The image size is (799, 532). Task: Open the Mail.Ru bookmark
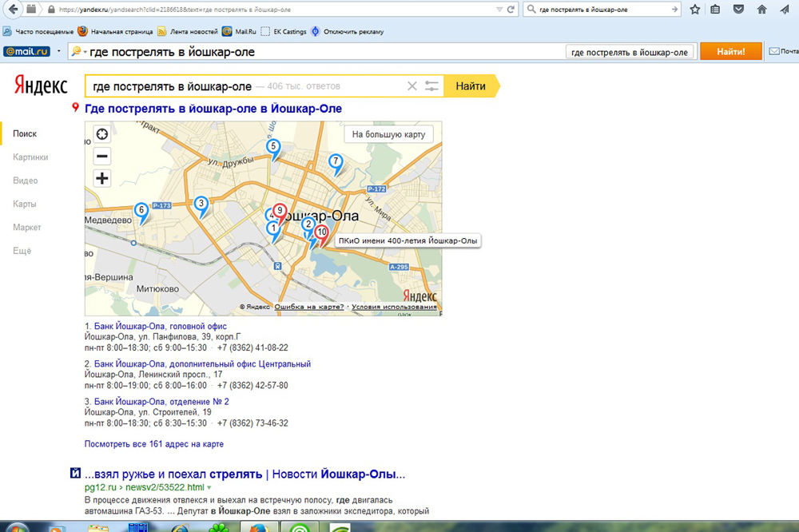tap(239, 32)
